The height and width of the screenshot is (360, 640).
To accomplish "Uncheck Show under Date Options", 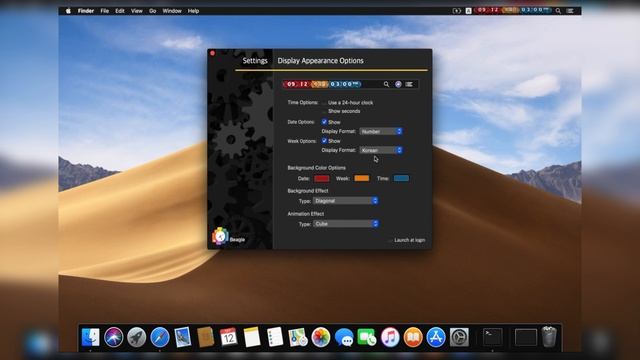I will pos(324,122).
